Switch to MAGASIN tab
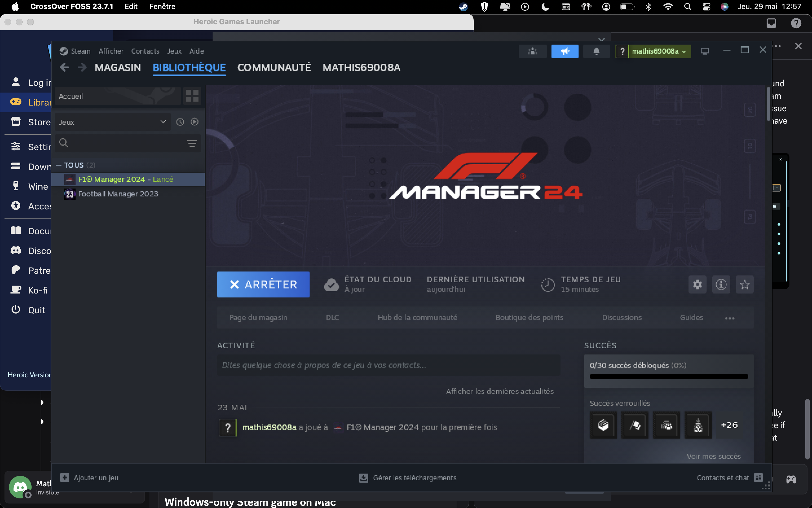This screenshot has height=508, width=812. tap(118, 67)
